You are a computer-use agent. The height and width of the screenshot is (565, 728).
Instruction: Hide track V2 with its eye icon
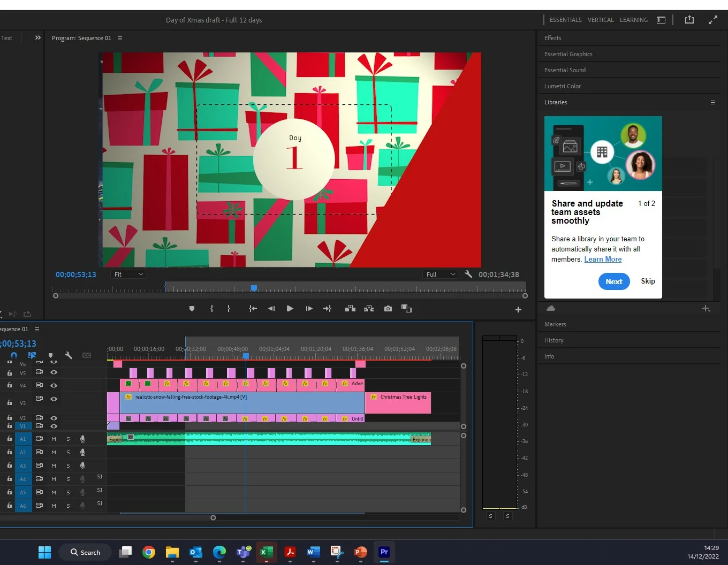pyautogui.click(x=54, y=418)
